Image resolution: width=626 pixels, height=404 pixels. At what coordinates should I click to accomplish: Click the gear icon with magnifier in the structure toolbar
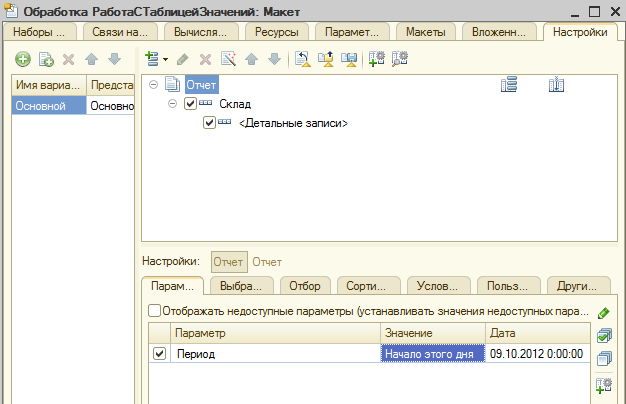pos(400,59)
